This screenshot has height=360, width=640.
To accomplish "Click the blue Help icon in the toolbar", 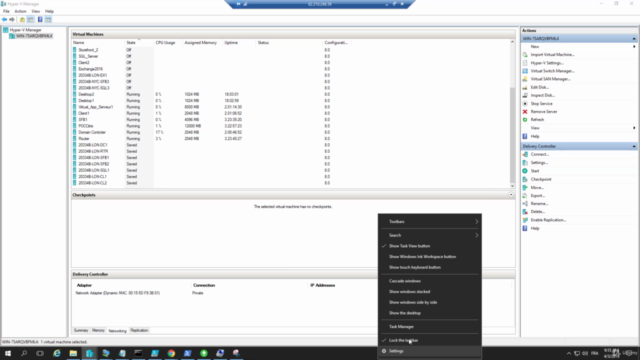I will [40, 20].
